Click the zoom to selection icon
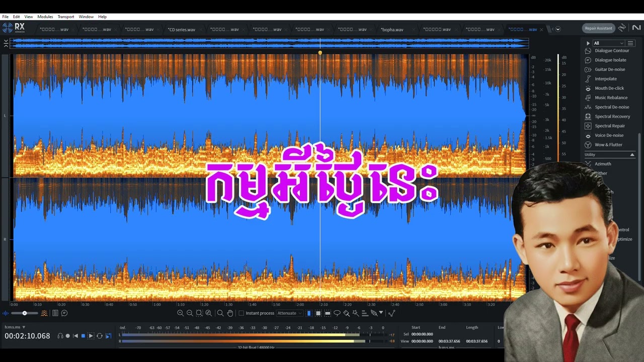644x362 pixels. (x=199, y=313)
